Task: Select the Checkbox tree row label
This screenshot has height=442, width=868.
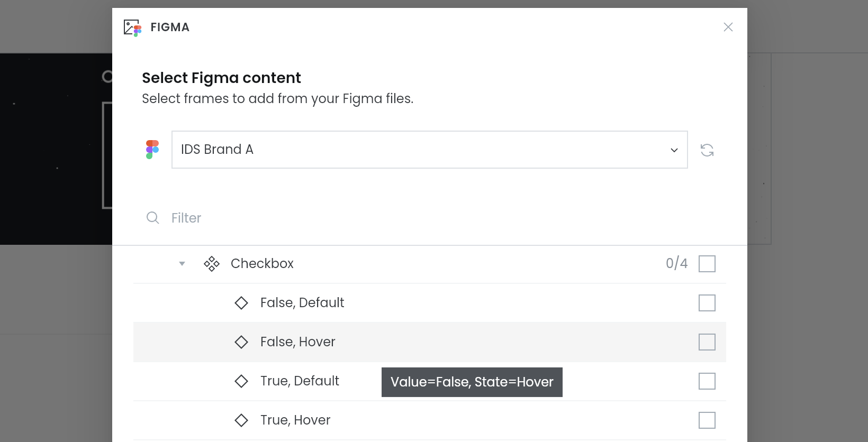Action: coord(262,263)
